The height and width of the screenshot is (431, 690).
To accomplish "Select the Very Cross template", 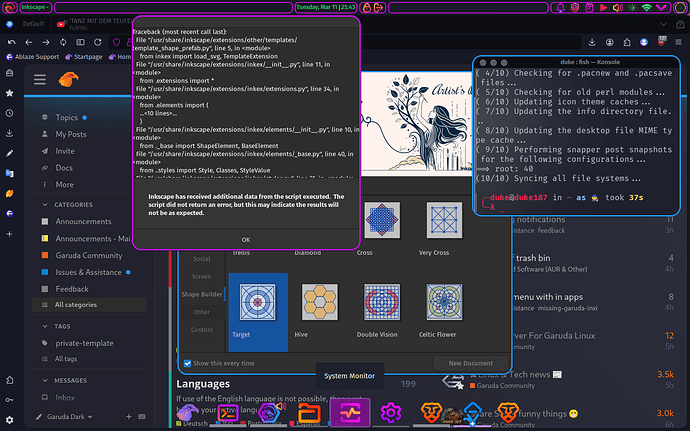I will click(x=444, y=220).
